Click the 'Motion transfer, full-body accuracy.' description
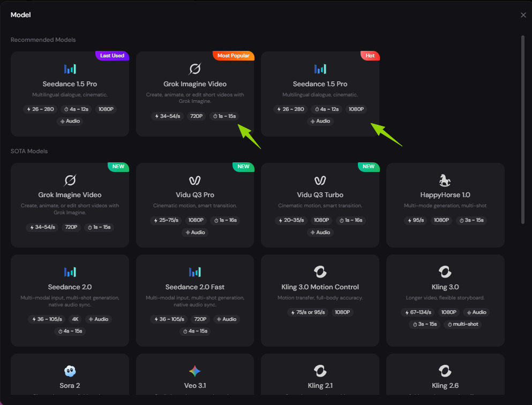Image resolution: width=532 pixels, height=405 pixels. 320,298
